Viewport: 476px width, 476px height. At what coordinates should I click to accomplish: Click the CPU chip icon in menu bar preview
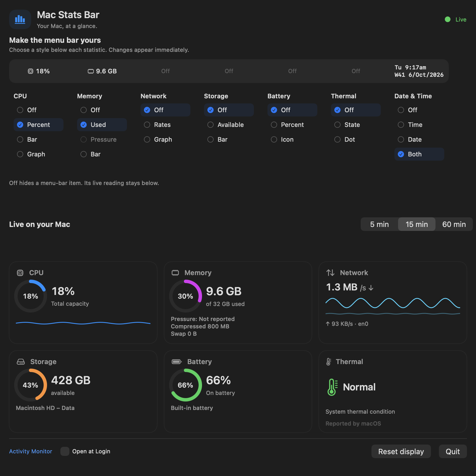coord(30,71)
